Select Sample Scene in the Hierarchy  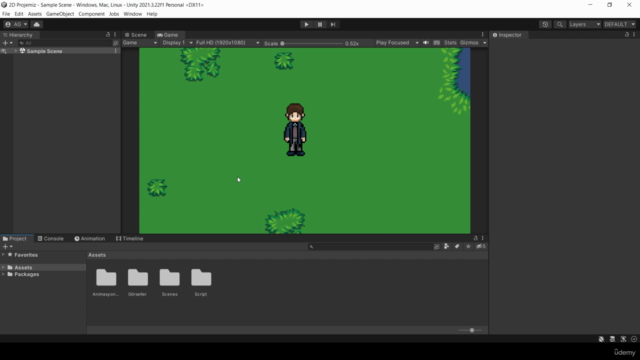coord(44,51)
